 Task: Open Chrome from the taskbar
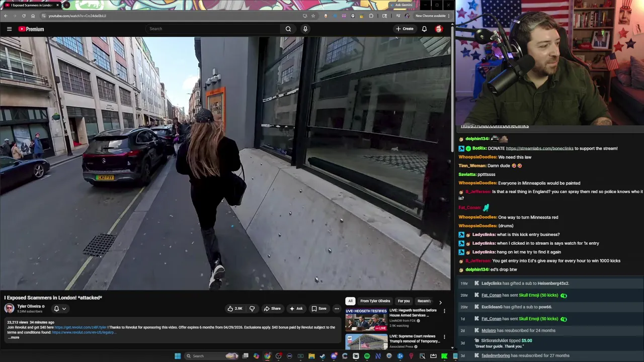point(267,356)
